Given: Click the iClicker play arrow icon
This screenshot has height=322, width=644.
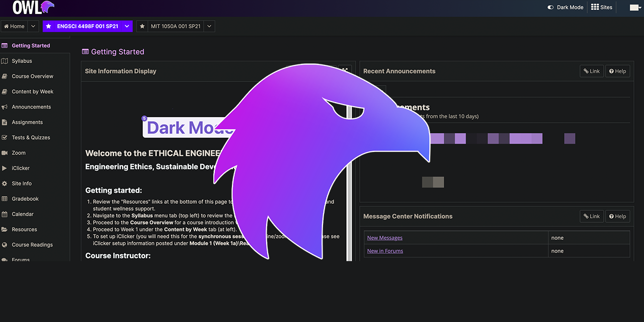Looking at the screenshot, I should (5, 168).
